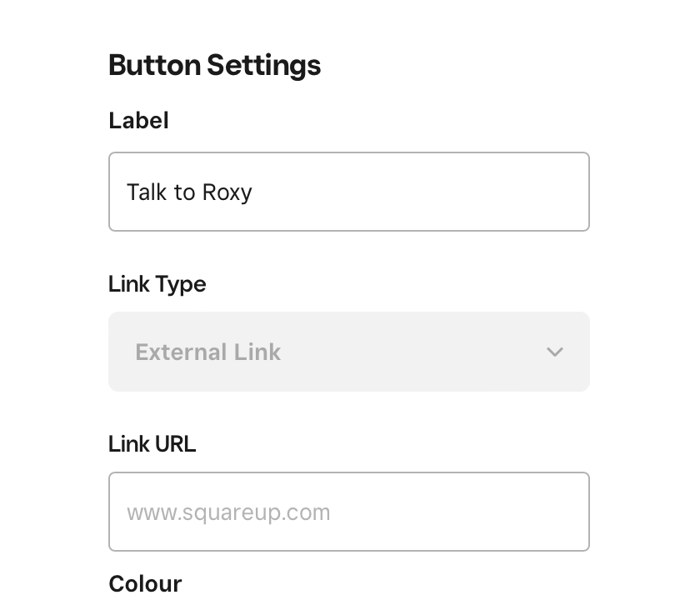Viewport: 700px width, 600px height.
Task: Open the Link Type dropdown
Action: tap(348, 352)
